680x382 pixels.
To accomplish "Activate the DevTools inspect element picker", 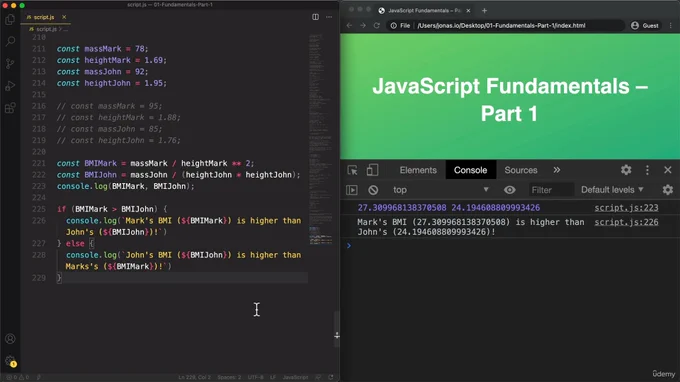I will (x=353, y=170).
